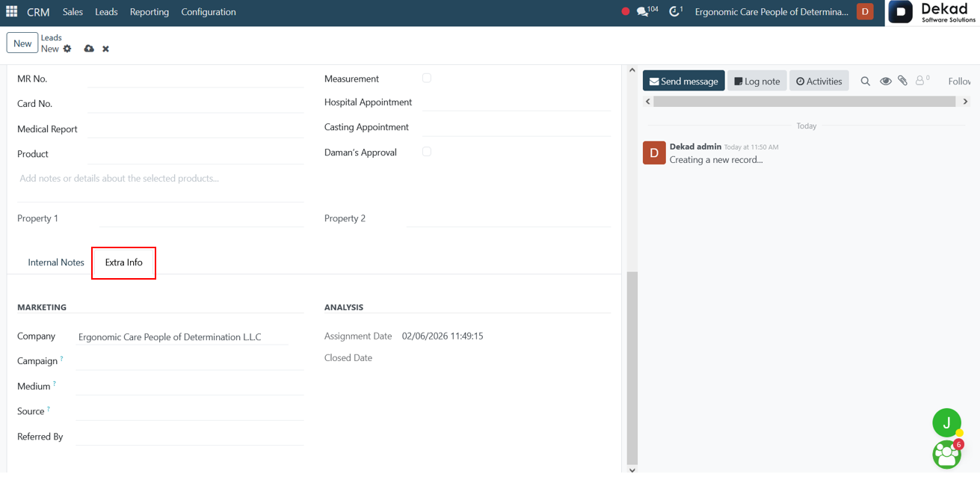Open the user avatar D menu

click(x=865, y=12)
